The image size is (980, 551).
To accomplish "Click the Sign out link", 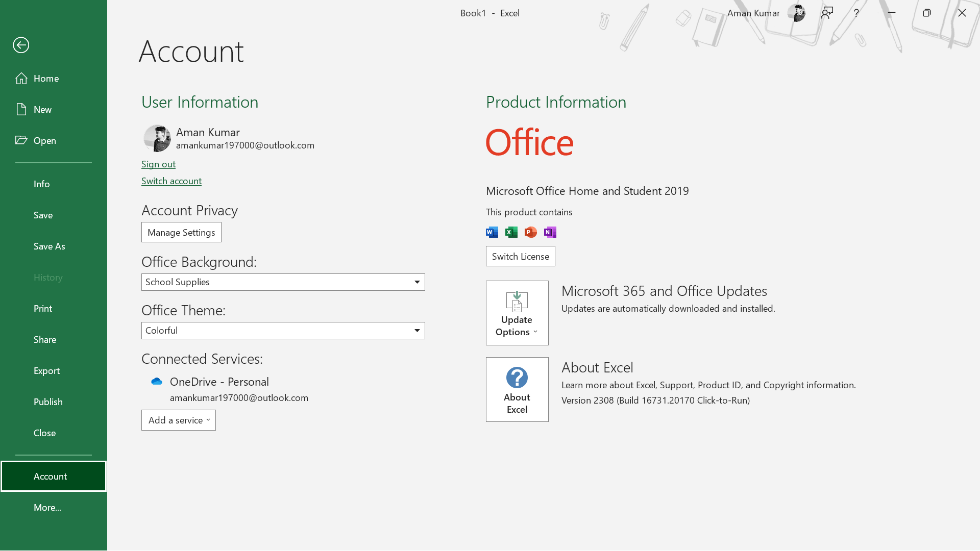I will pyautogui.click(x=158, y=164).
